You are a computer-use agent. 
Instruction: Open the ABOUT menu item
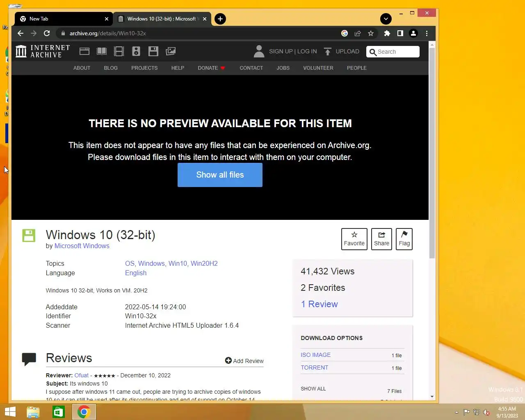click(x=82, y=68)
